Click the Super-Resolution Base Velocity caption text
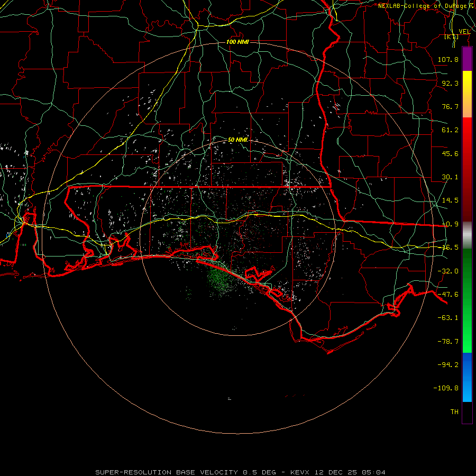476x476 pixels. click(x=240, y=472)
